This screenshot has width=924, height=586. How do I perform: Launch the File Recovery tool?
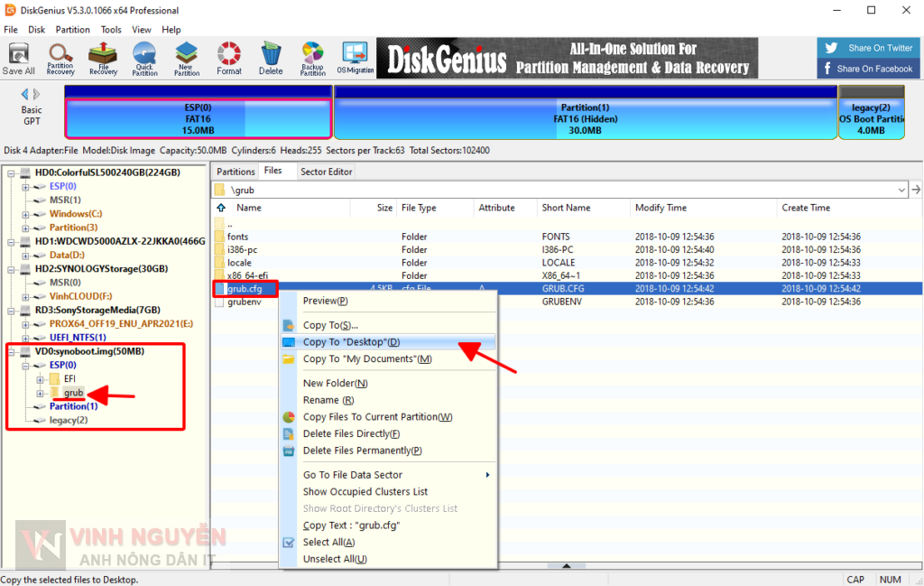point(103,58)
